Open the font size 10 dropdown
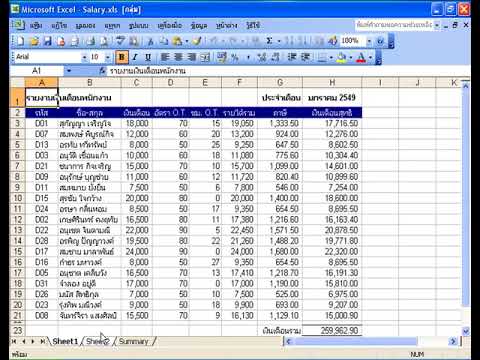Viewport: 480px width, 360px height. tap(108, 57)
